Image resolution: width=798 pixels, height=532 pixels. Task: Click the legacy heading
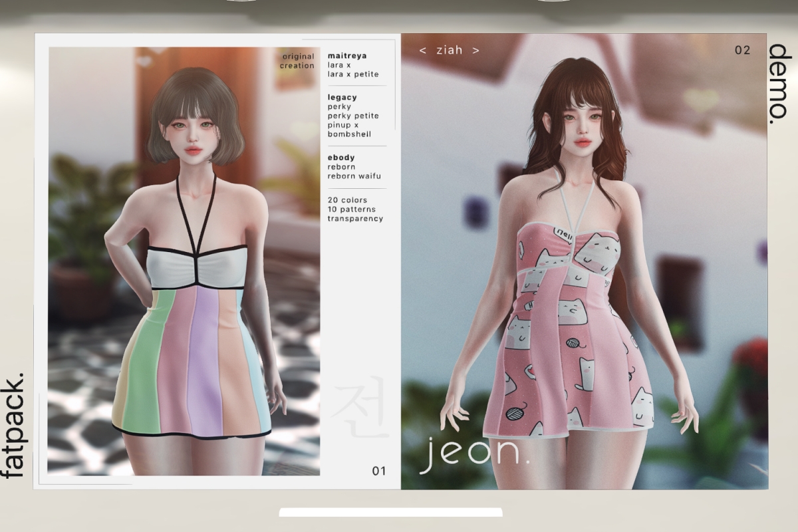[342, 97]
